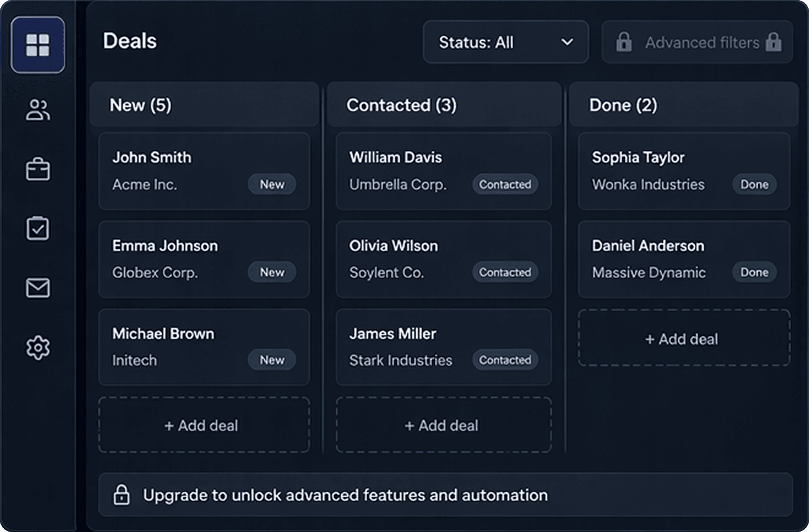Open the James Miller deal card
809x532 pixels.
(x=444, y=347)
